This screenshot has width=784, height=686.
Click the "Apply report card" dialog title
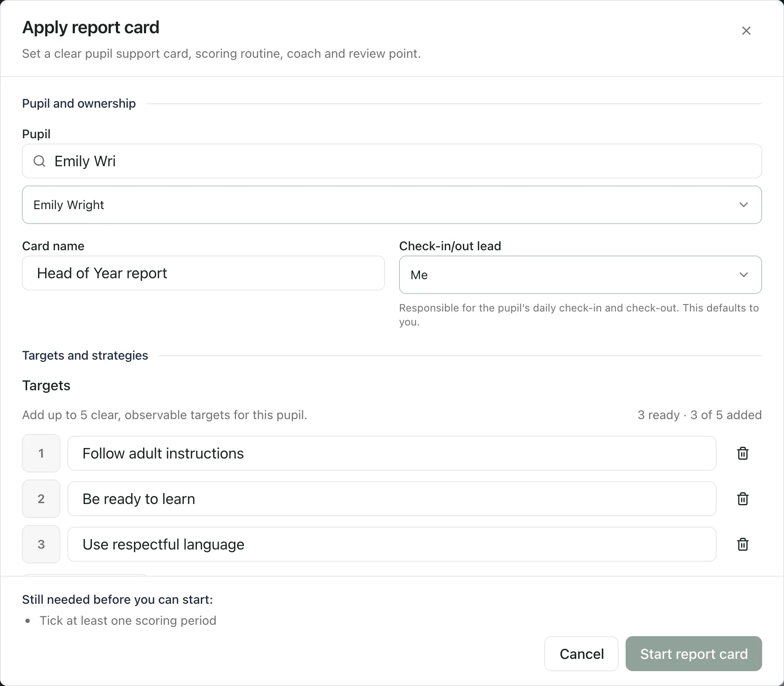pyautogui.click(x=91, y=27)
